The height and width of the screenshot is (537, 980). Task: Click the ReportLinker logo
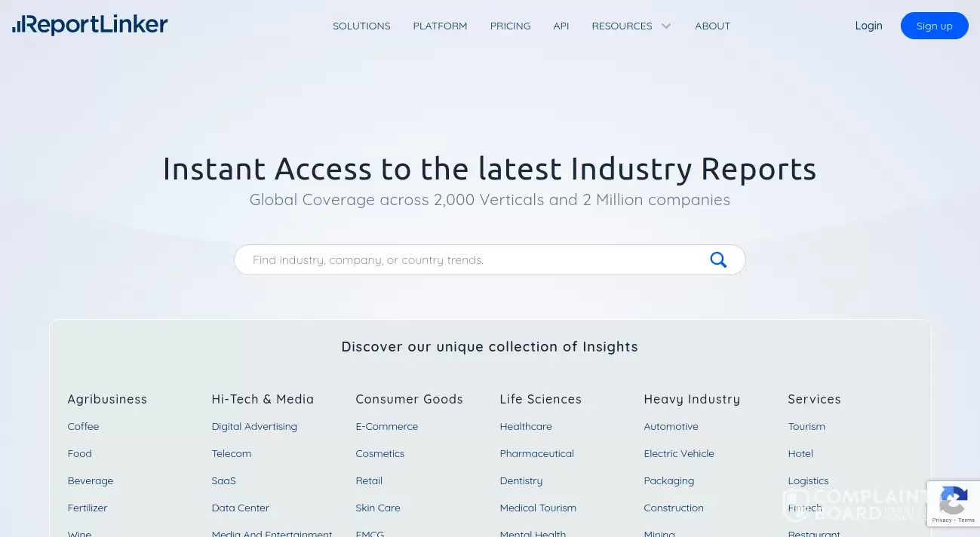point(90,25)
